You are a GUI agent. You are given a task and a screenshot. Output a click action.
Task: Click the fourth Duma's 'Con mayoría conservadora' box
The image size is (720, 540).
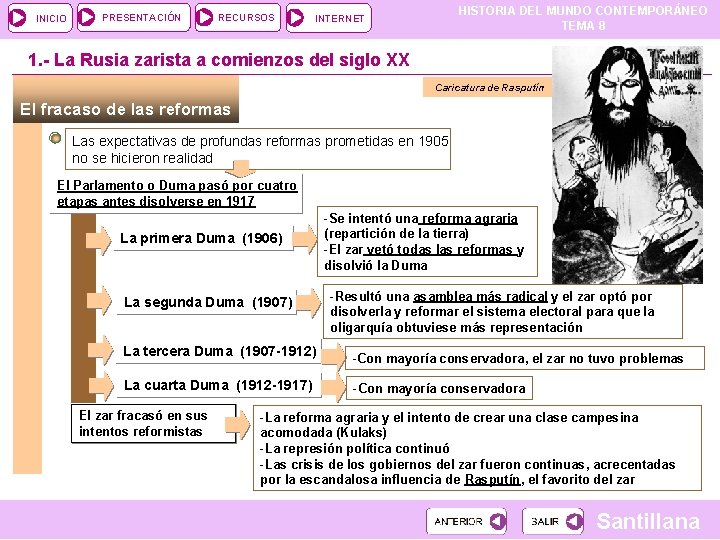(439, 388)
